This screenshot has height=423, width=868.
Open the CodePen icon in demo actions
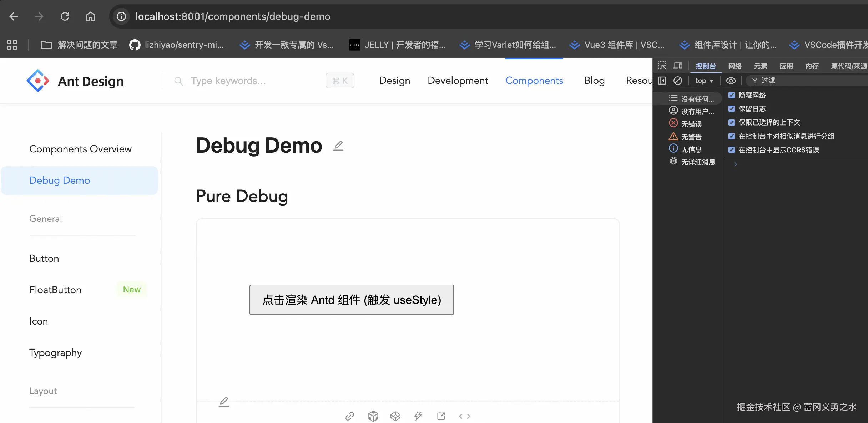[x=395, y=416]
